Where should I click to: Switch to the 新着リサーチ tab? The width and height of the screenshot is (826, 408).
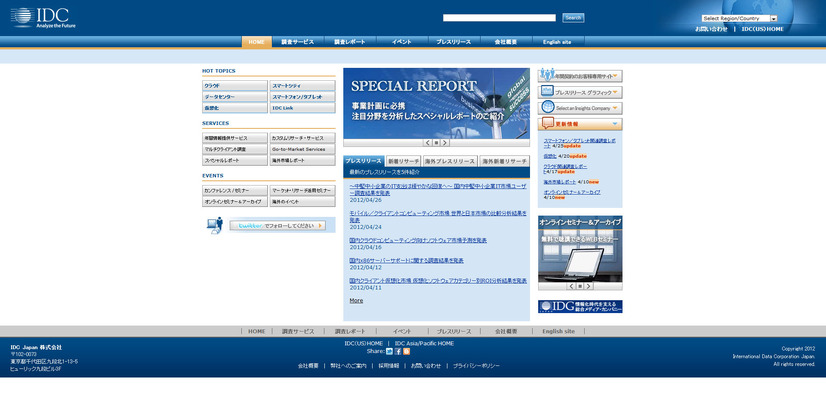(x=403, y=161)
